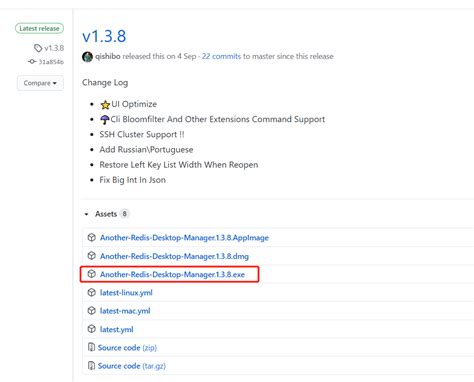This screenshot has width=474, height=382.
Task: Click the package icon next to latest-mac.yml
Action: (91, 311)
